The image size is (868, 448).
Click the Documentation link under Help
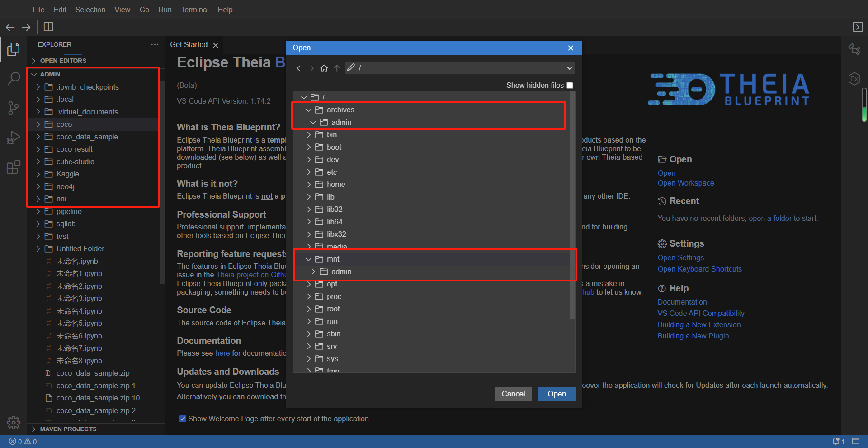point(682,302)
